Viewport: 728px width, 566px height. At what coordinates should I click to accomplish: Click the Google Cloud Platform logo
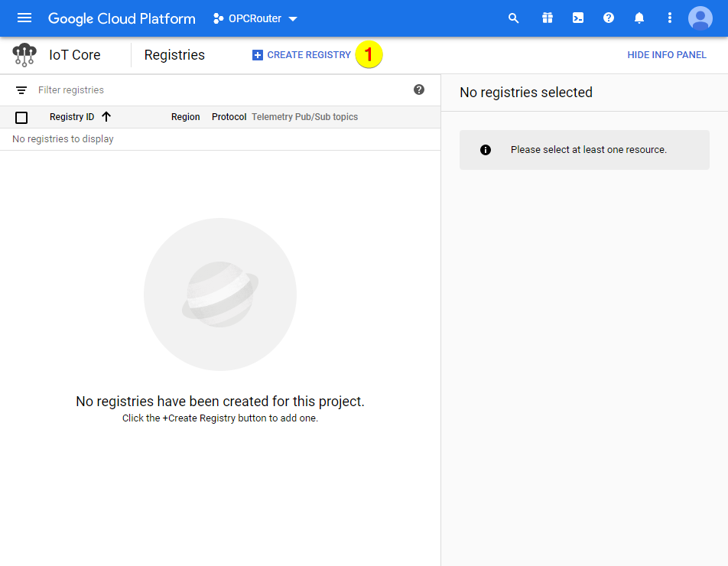coord(122,18)
